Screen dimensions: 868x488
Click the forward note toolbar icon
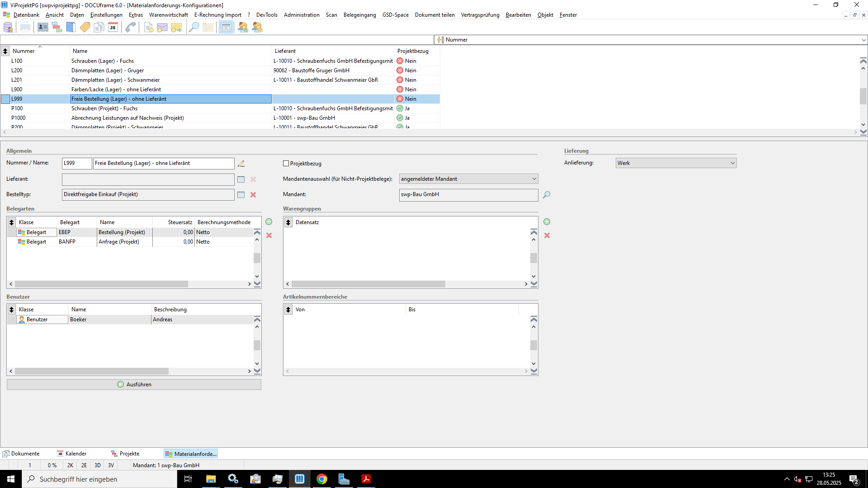176,28
